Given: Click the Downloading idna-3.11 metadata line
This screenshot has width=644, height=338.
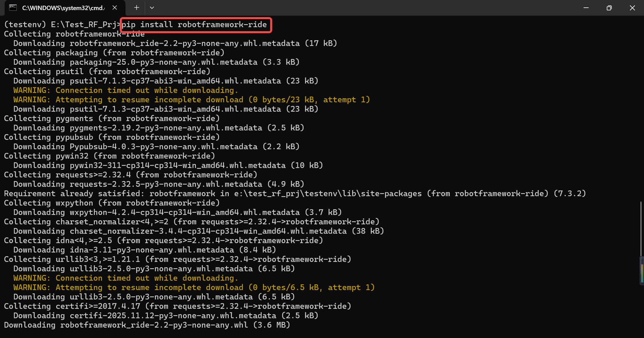Looking at the screenshot, I should 145,250.
